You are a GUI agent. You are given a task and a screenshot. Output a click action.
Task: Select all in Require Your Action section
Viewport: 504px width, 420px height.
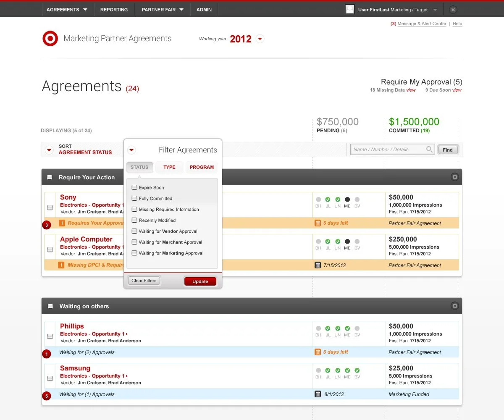(x=50, y=177)
